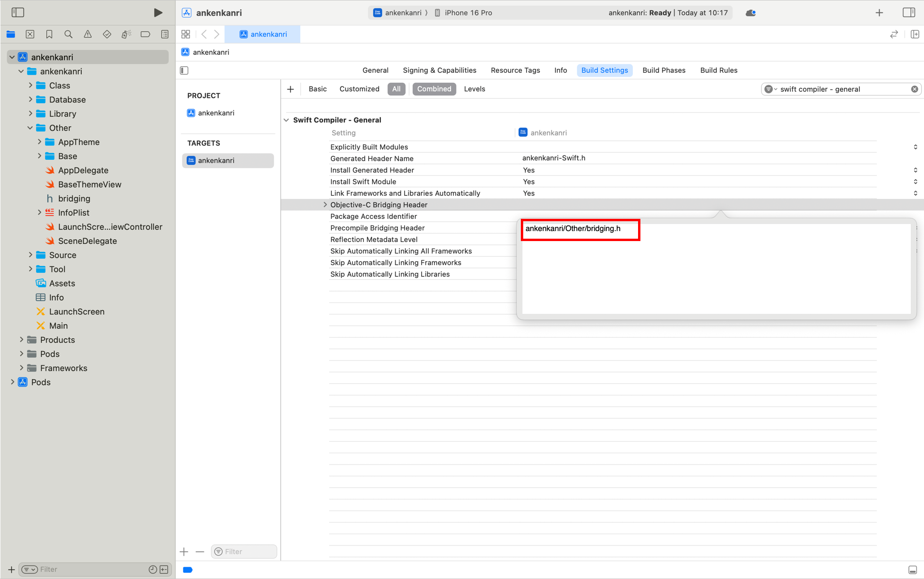
Task: Click the targets Filter field
Action: (x=244, y=552)
